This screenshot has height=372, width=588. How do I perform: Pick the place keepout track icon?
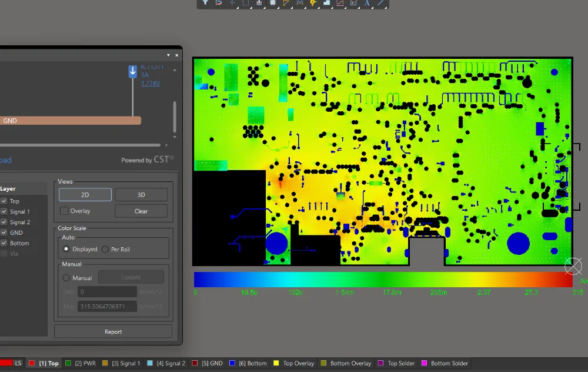tap(340, 2)
